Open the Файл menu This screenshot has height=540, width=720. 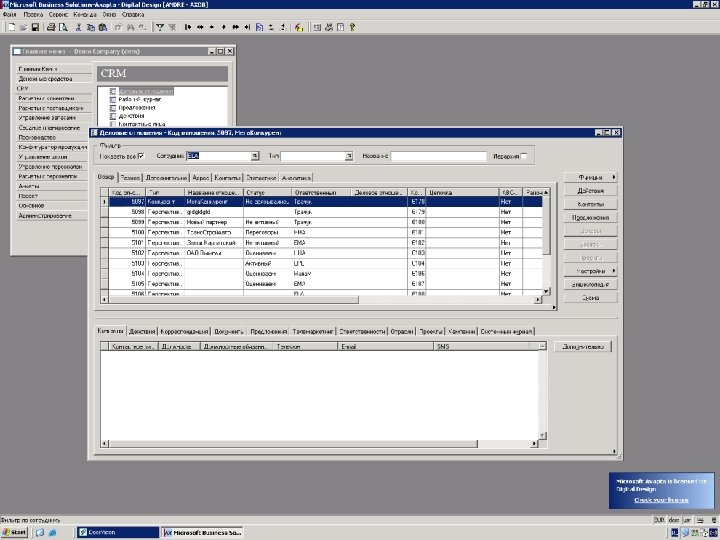[9, 15]
